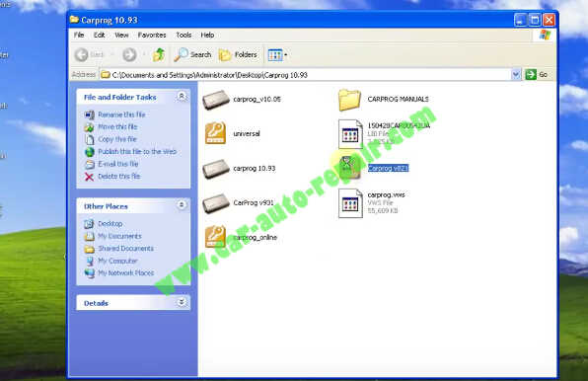This screenshot has height=381, width=588.
Task: Click the Move this file icon
Action: point(89,127)
